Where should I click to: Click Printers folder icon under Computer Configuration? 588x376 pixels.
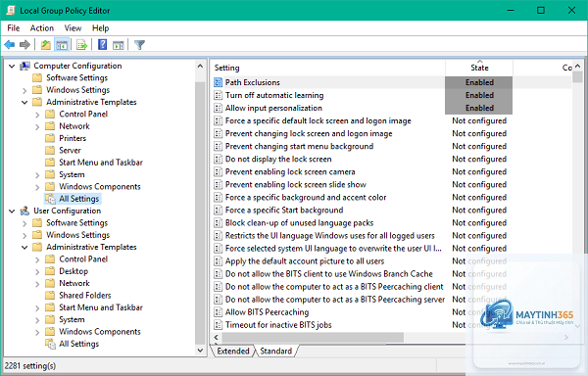point(50,138)
